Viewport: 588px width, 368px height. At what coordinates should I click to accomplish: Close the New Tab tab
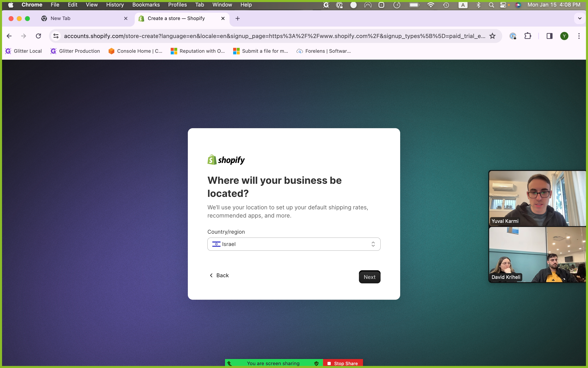click(x=126, y=18)
